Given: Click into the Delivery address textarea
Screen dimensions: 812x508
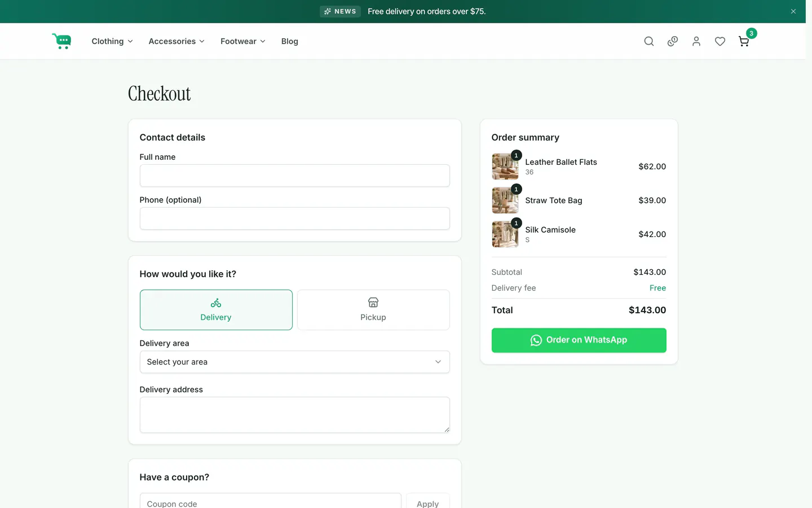Looking at the screenshot, I should 295,415.
